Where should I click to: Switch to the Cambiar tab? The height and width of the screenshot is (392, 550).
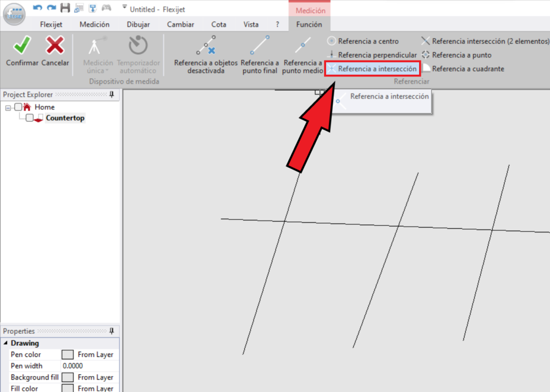pyautogui.click(x=180, y=25)
